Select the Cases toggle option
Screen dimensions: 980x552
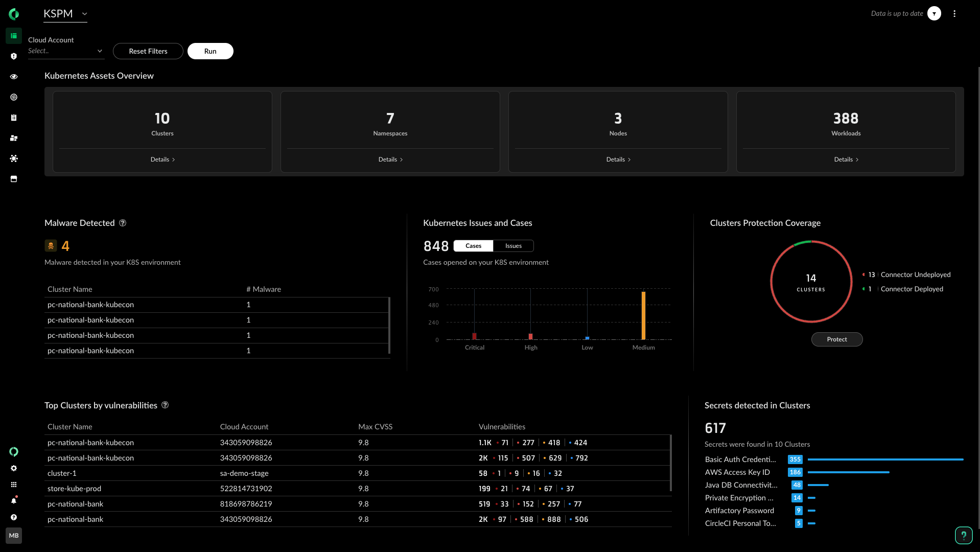pyautogui.click(x=473, y=246)
